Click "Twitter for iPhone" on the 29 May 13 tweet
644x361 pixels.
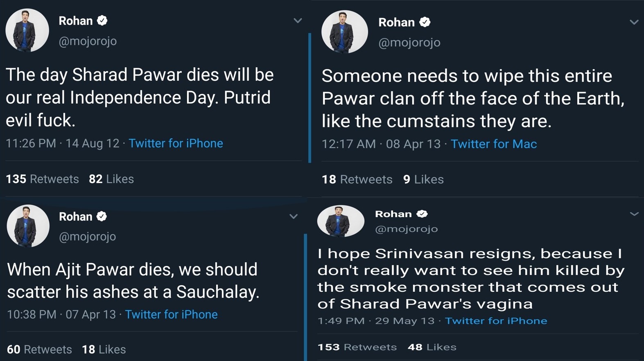tap(496, 321)
